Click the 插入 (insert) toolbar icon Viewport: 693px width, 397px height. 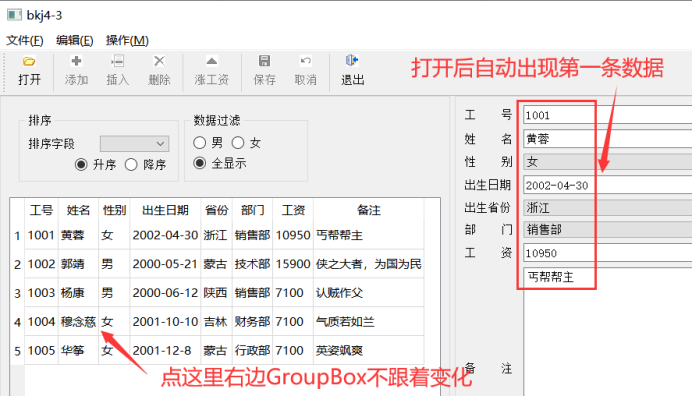pyautogui.click(x=118, y=61)
